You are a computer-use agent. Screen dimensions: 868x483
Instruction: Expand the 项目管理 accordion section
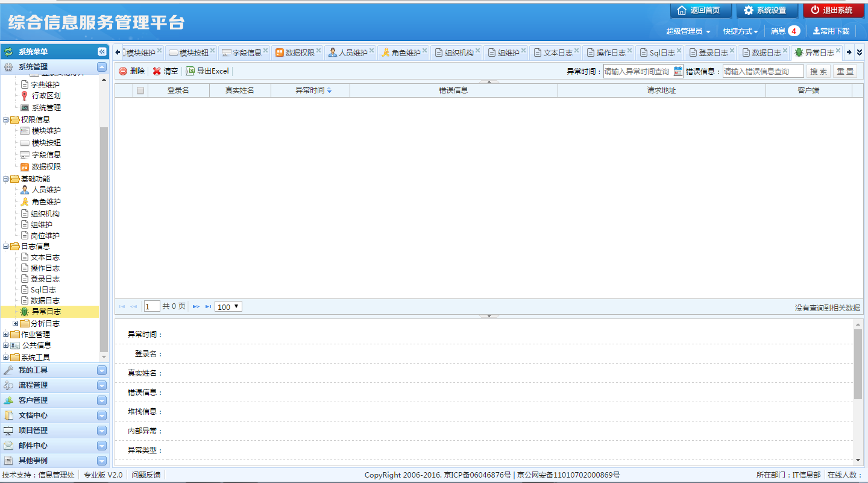[102, 431]
